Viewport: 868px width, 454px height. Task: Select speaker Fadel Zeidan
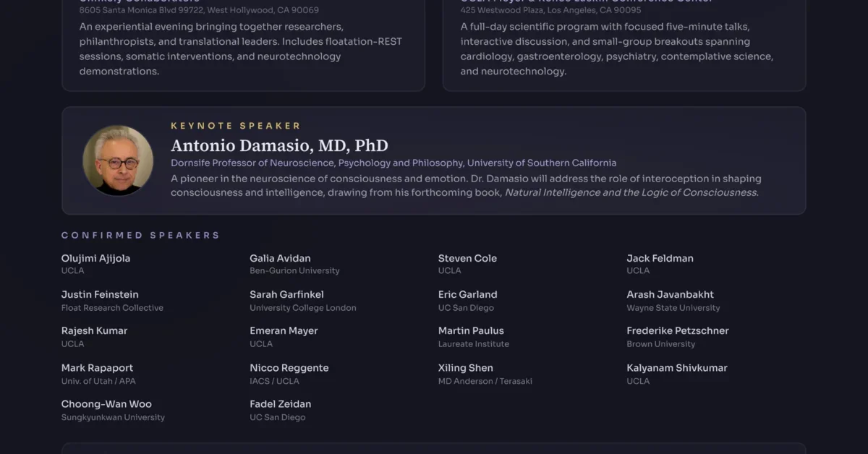[x=280, y=404]
